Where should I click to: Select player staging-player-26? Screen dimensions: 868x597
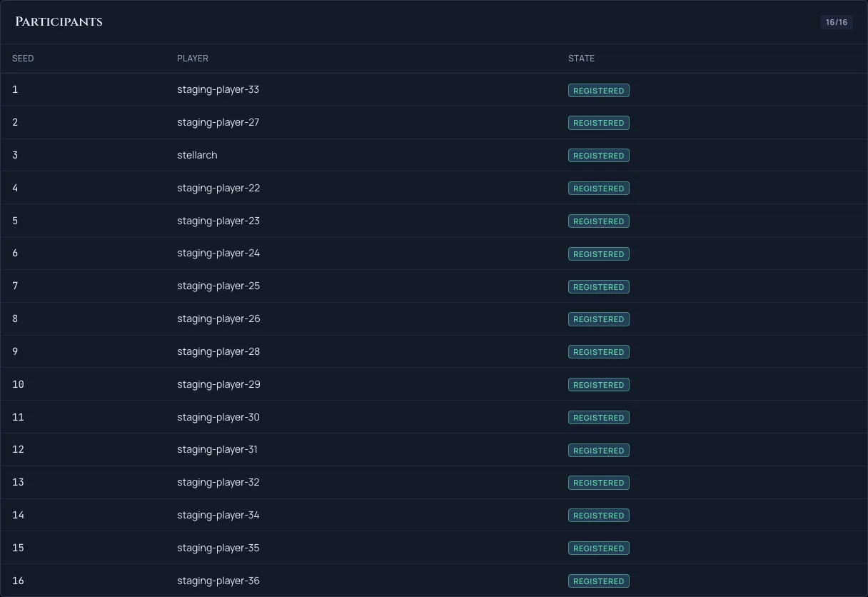click(218, 319)
